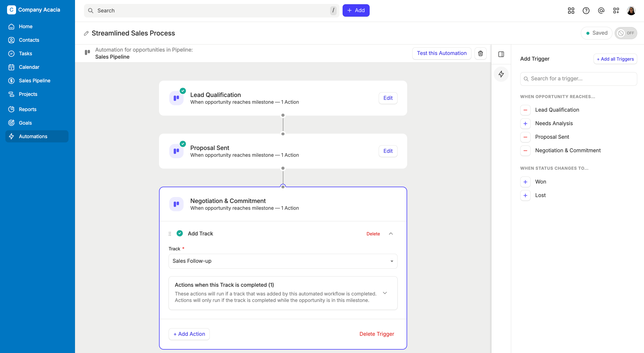Open the help question mark icon
This screenshot has width=644, height=353.
(586, 11)
